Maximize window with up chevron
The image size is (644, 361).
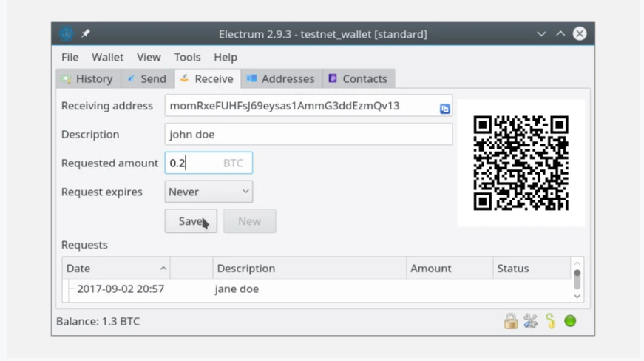[x=560, y=34]
